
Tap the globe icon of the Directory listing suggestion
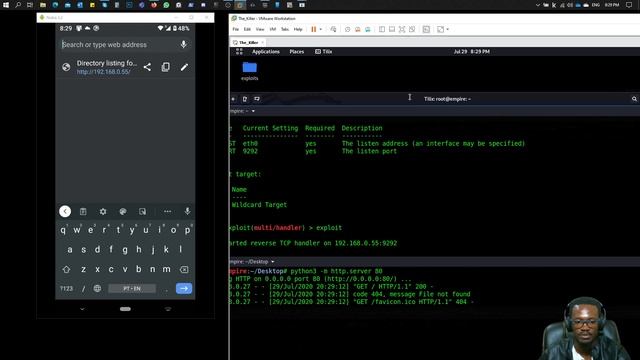[66, 67]
